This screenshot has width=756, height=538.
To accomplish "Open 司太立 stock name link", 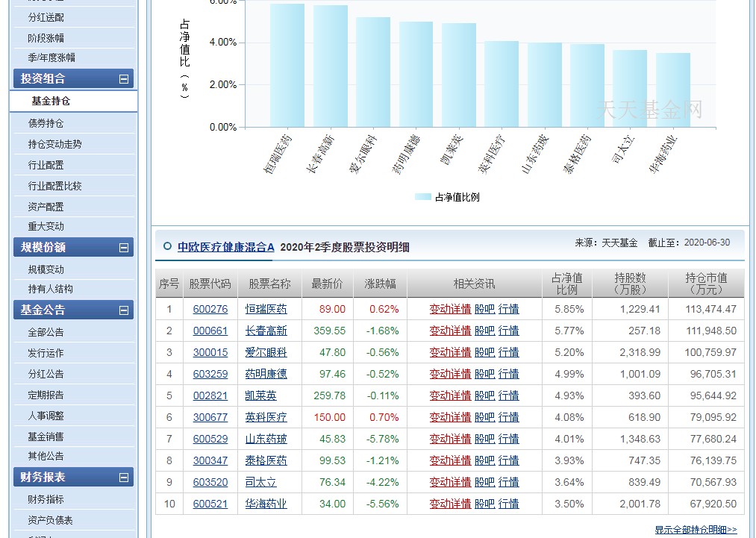I will coord(261,483).
